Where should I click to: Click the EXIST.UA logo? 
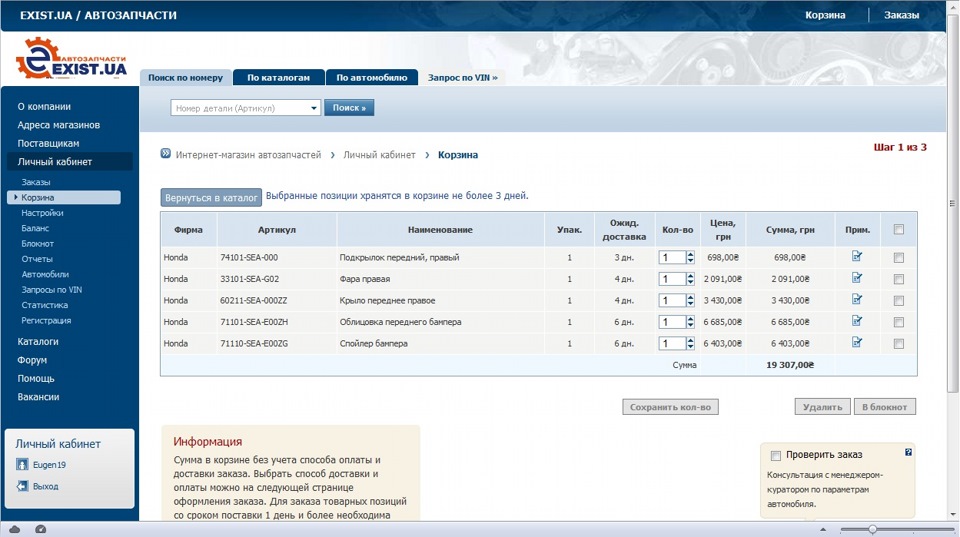coord(71,58)
